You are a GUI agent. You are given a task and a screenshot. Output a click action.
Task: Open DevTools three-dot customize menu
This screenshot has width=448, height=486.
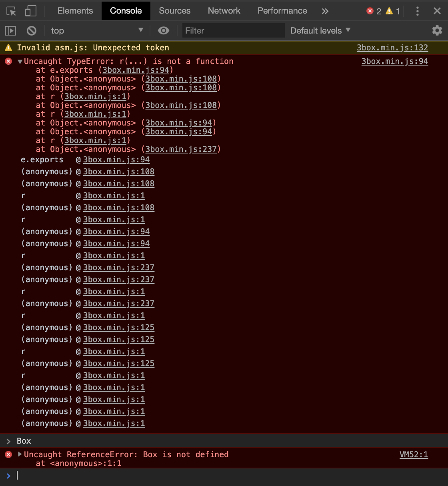[x=417, y=11]
